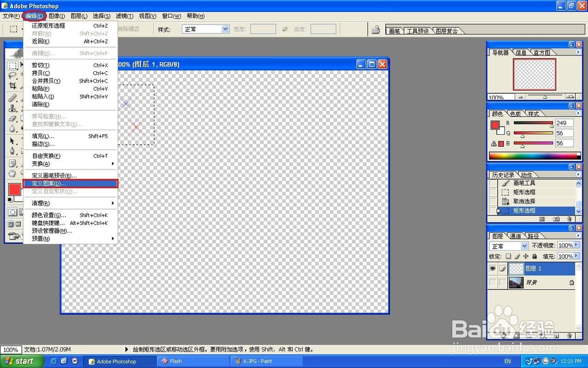Toggle lock image pixels brush icon

pyautogui.click(x=517, y=256)
